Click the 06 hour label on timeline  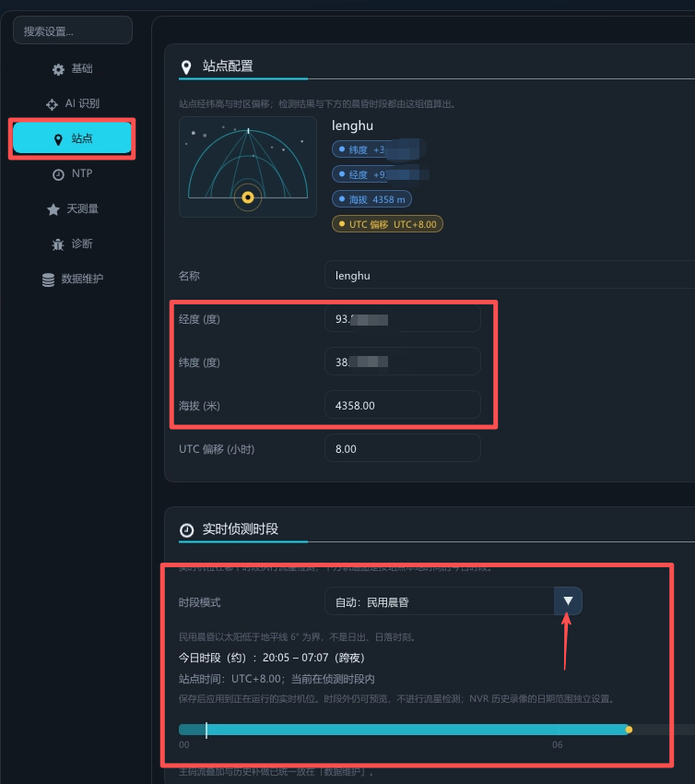(x=557, y=745)
